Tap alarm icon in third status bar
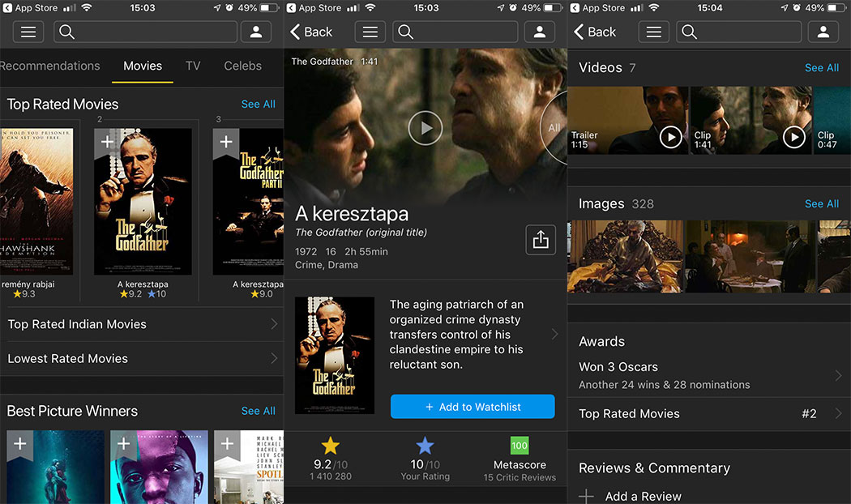 pos(796,7)
